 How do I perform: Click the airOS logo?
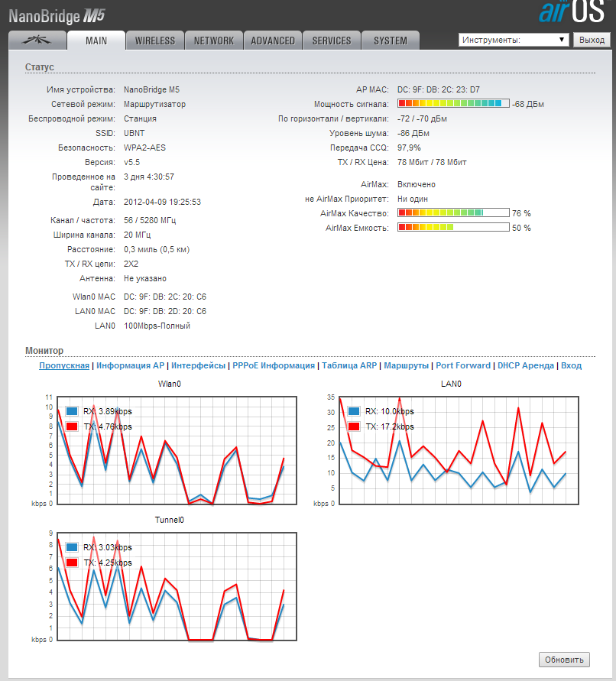[x=571, y=13]
